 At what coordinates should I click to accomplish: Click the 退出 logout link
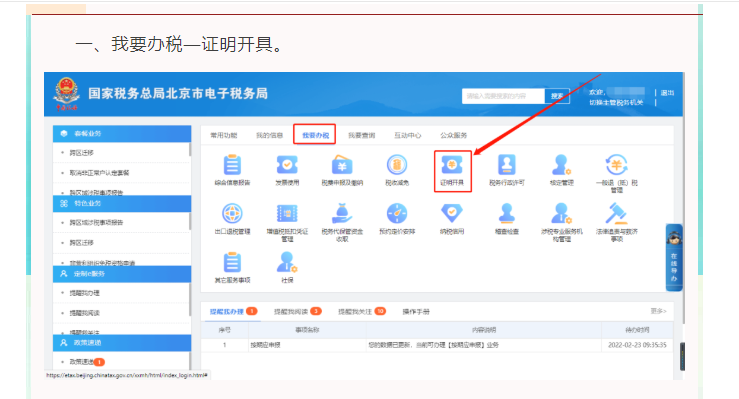coord(667,93)
